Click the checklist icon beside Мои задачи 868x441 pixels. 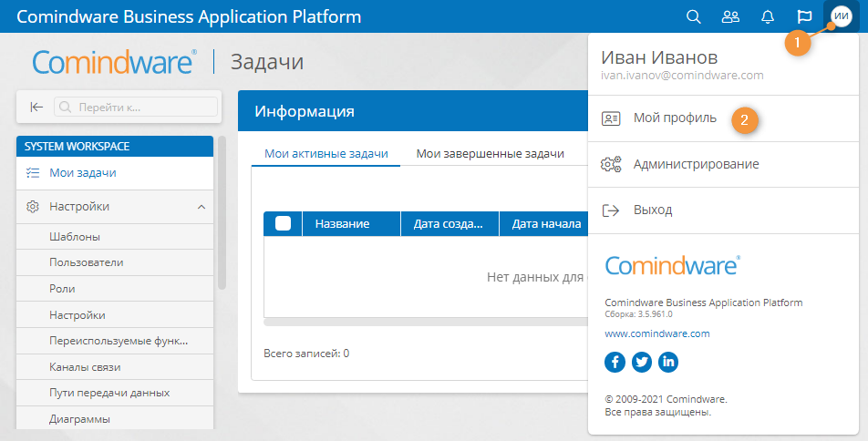pyautogui.click(x=33, y=173)
